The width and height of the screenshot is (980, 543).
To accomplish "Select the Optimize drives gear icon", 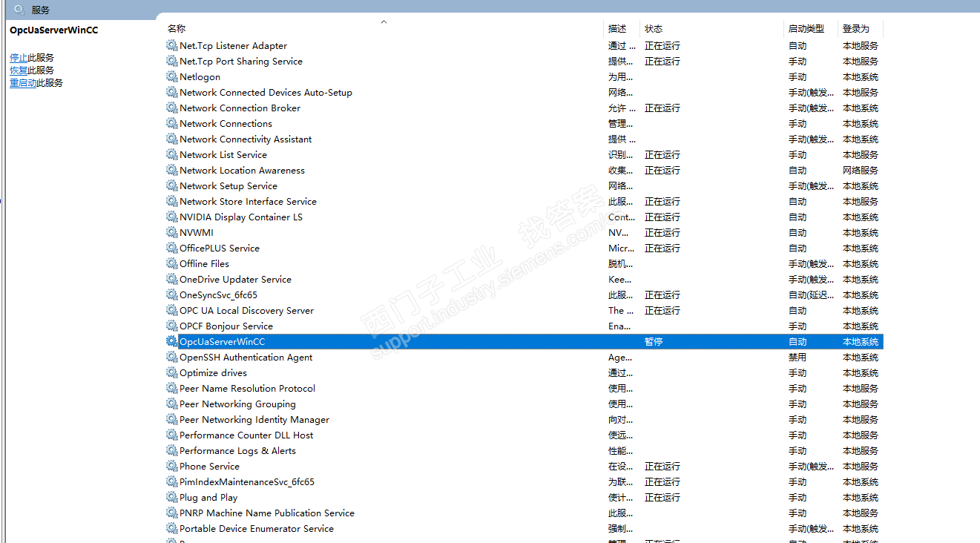I will coord(172,372).
